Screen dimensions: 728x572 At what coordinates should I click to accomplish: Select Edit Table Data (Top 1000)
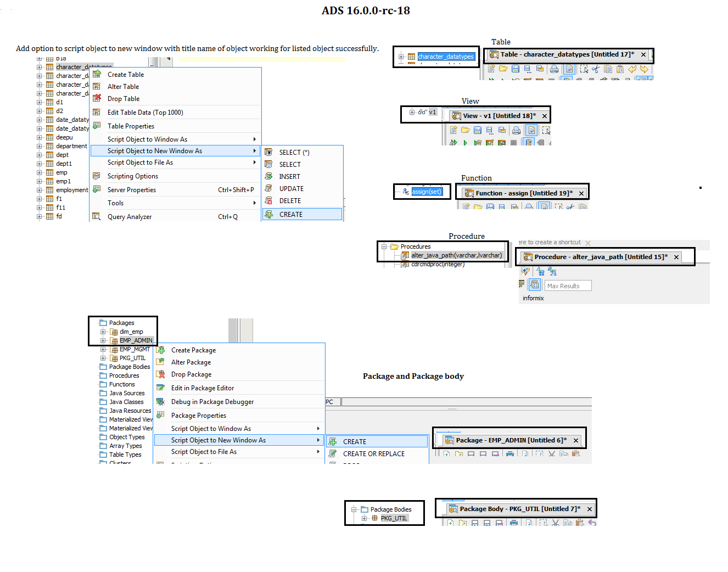(175, 112)
